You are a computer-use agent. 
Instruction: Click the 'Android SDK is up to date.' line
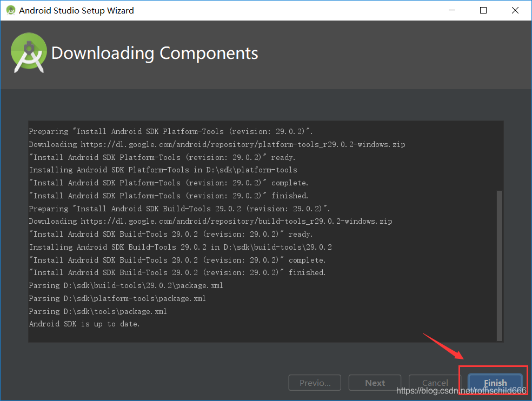point(84,324)
